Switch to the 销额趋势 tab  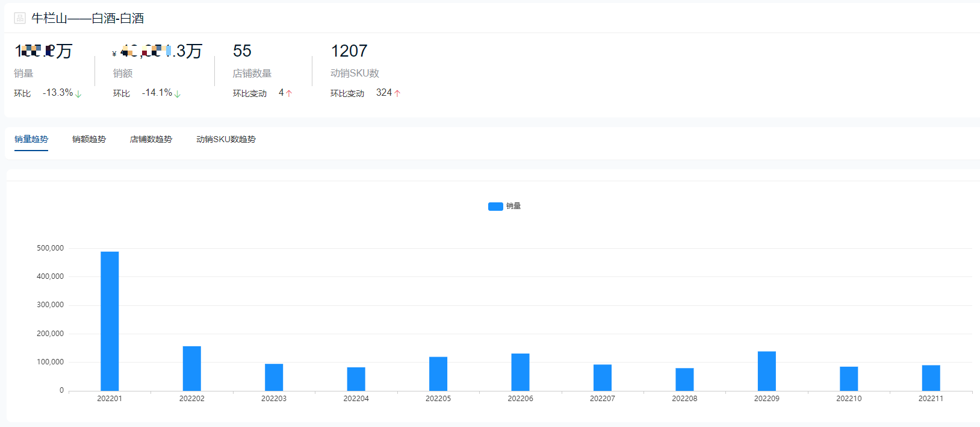(89, 139)
